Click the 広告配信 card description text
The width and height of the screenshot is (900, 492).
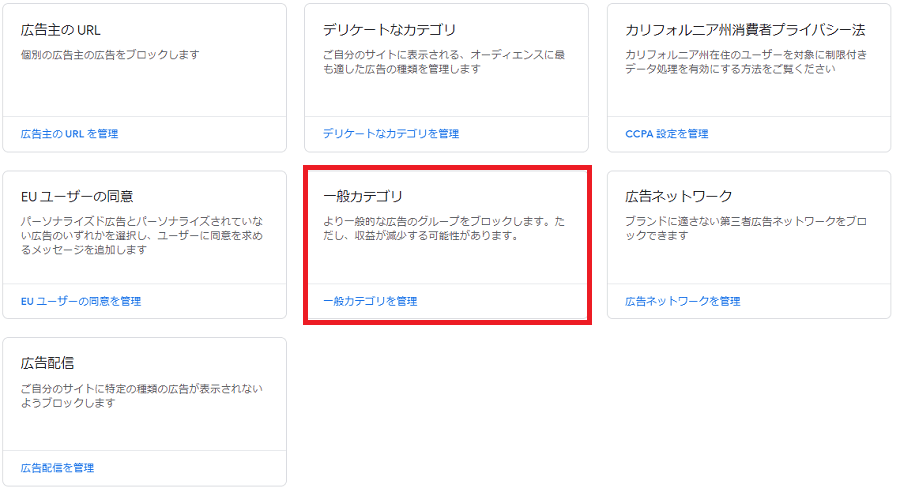(x=142, y=396)
